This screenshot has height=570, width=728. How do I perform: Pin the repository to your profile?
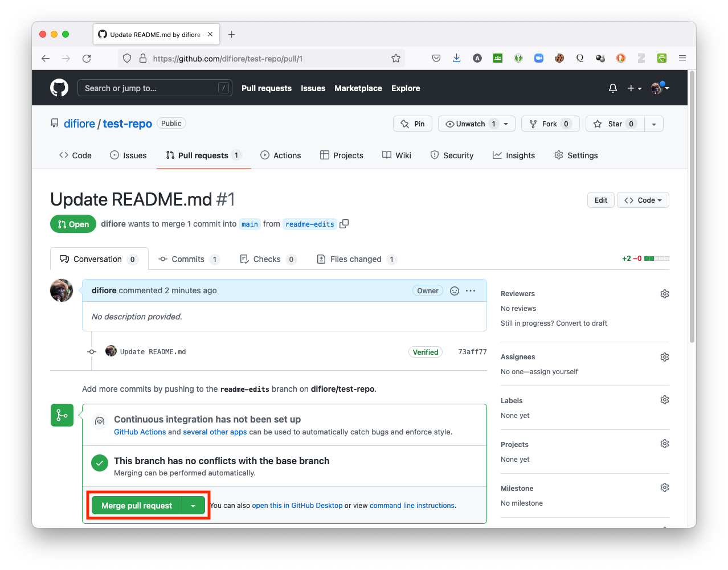[413, 124]
